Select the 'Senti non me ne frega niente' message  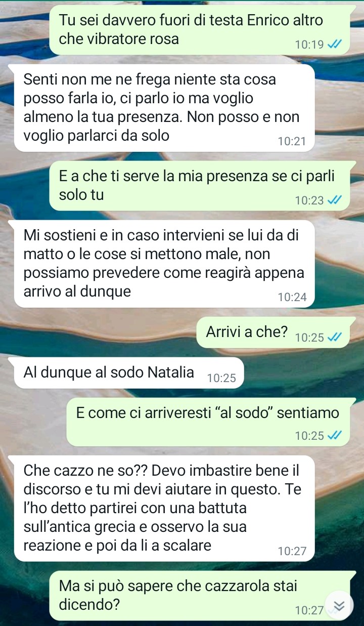(165, 108)
